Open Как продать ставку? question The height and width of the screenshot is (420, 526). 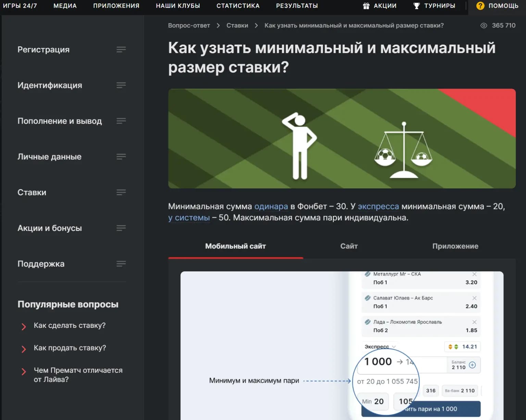(x=70, y=348)
